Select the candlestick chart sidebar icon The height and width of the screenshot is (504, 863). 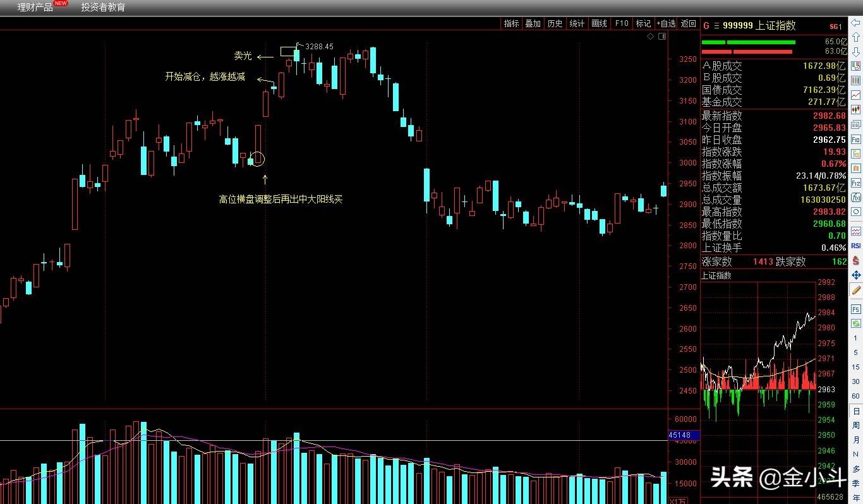pos(856,110)
